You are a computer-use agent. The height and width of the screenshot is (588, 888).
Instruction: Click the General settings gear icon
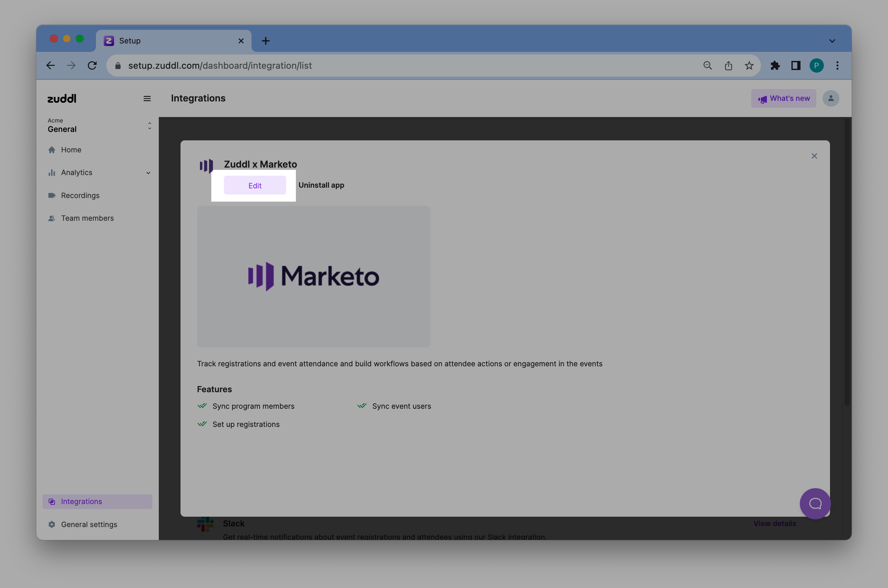[x=52, y=524]
